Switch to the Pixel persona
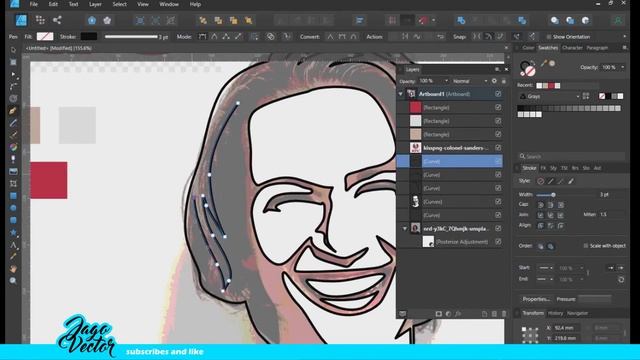640x360 pixels. tap(40, 20)
